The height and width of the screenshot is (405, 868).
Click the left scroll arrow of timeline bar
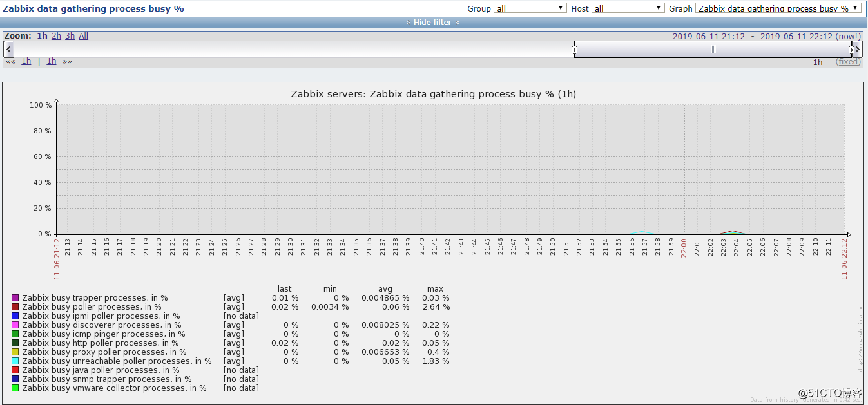tap(8, 50)
